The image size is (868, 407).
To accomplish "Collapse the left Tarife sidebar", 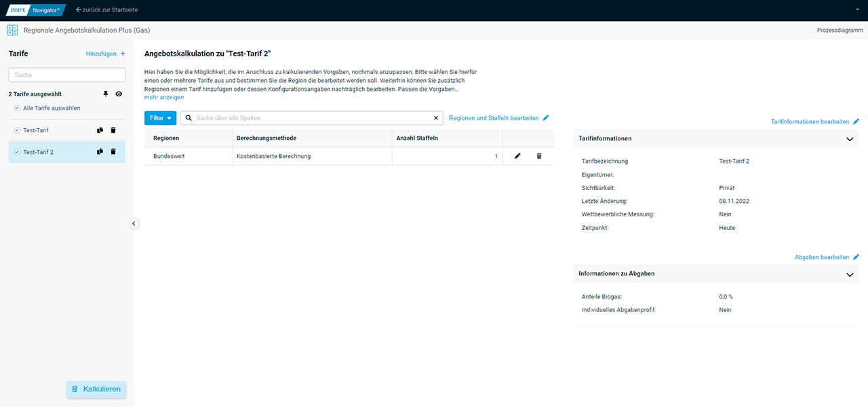I will pos(134,223).
